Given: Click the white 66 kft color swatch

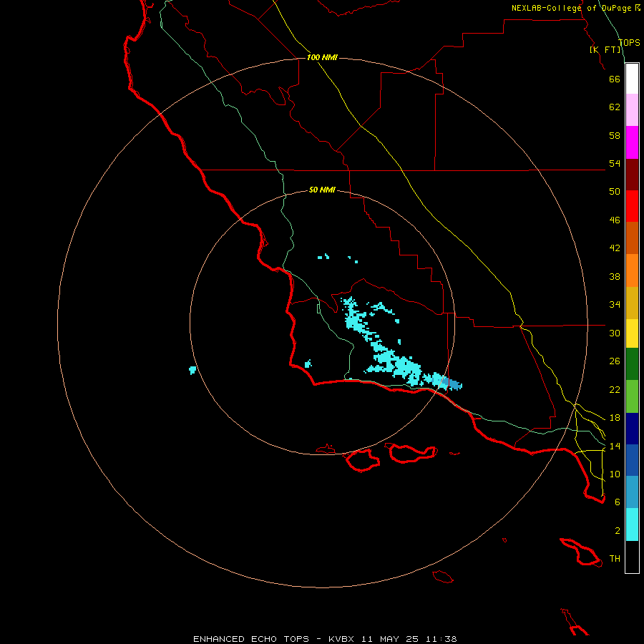Looking at the screenshot, I should click(632, 79).
